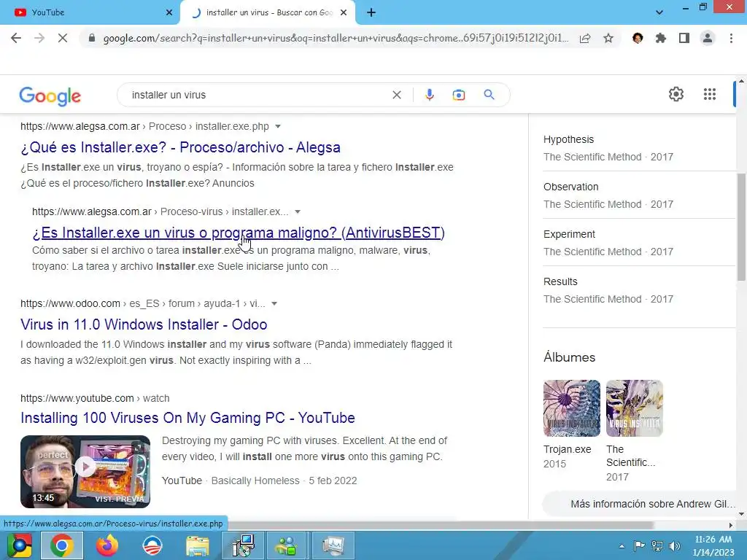Click the vertical page scrollbar thumb

coord(741,226)
